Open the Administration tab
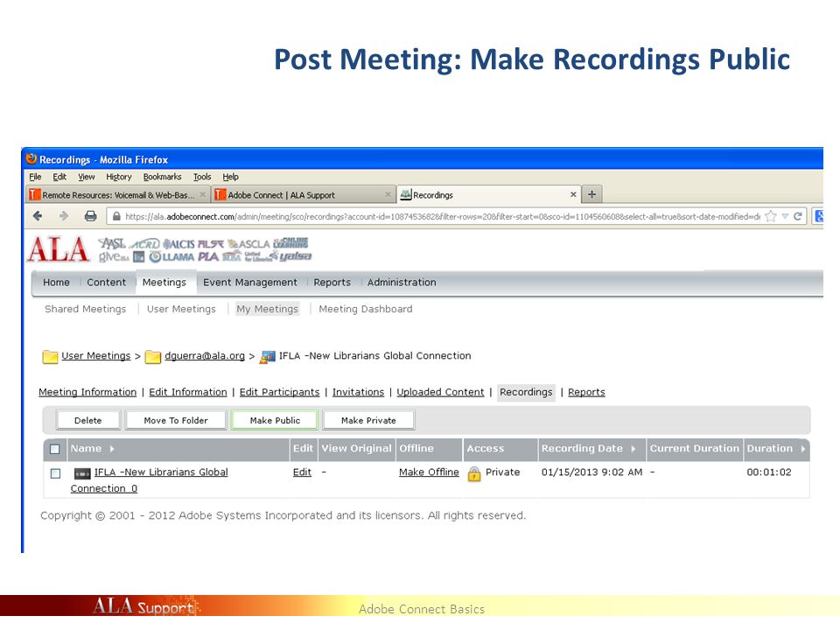The width and height of the screenshot is (840, 630). pos(402,283)
